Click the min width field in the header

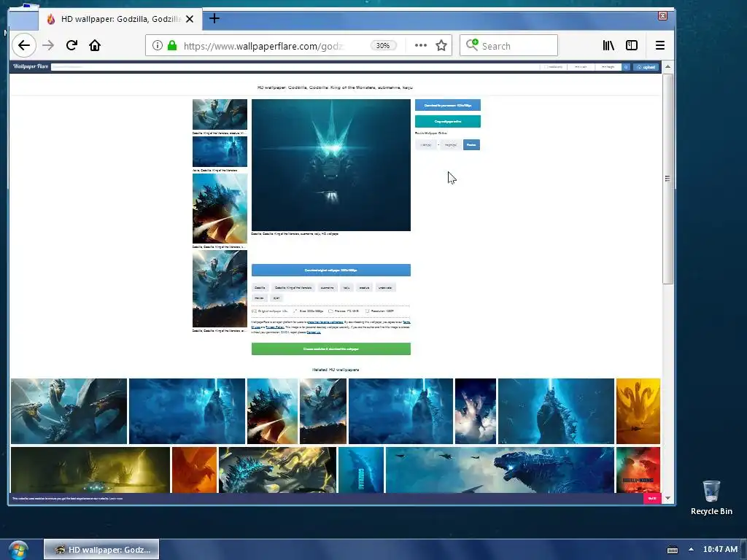point(581,67)
